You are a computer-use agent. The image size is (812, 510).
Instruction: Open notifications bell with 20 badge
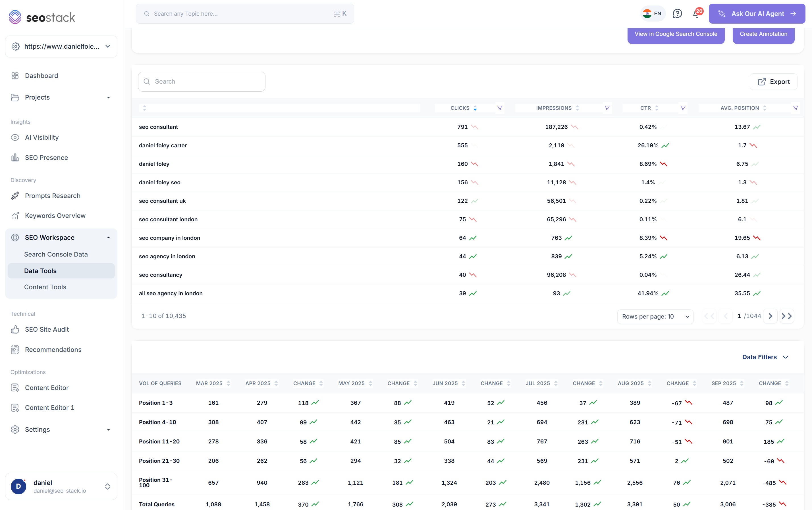697,13
